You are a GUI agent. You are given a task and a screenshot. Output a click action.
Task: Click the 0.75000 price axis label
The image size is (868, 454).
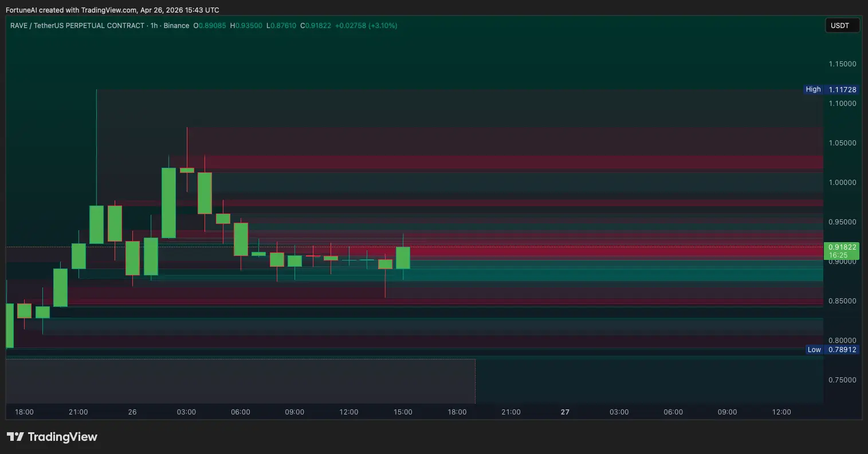click(842, 380)
